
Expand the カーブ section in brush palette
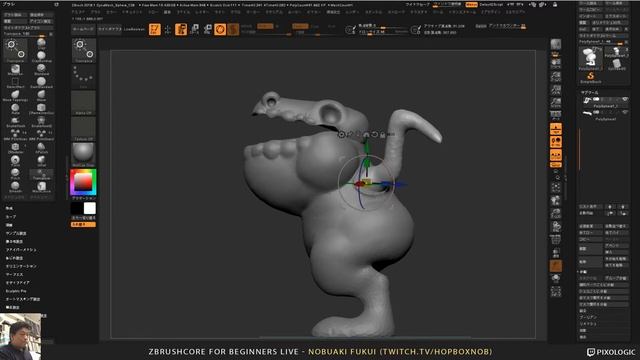pyautogui.click(x=11, y=217)
